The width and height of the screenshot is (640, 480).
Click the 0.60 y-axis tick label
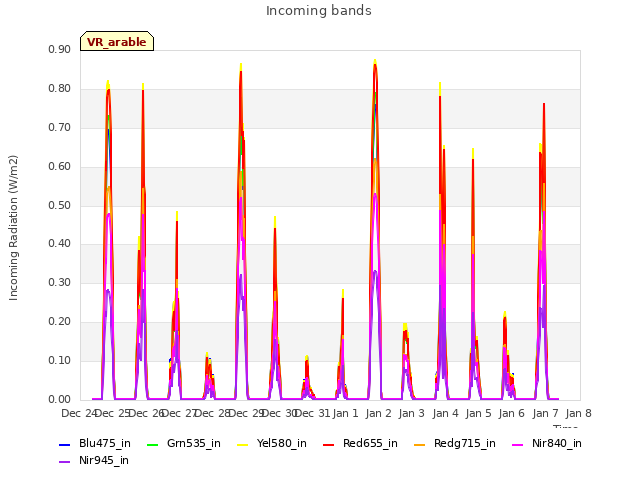60,167
